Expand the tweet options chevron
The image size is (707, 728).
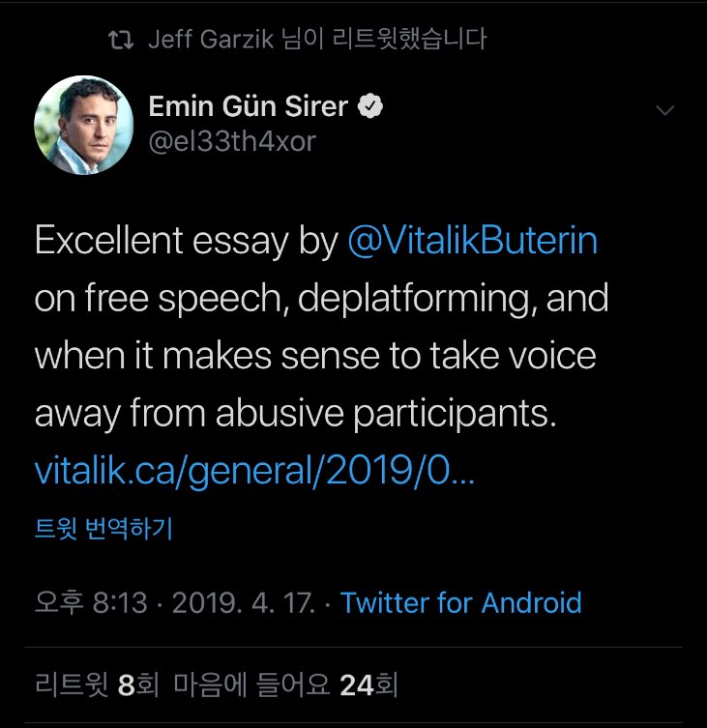[x=664, y=111]
